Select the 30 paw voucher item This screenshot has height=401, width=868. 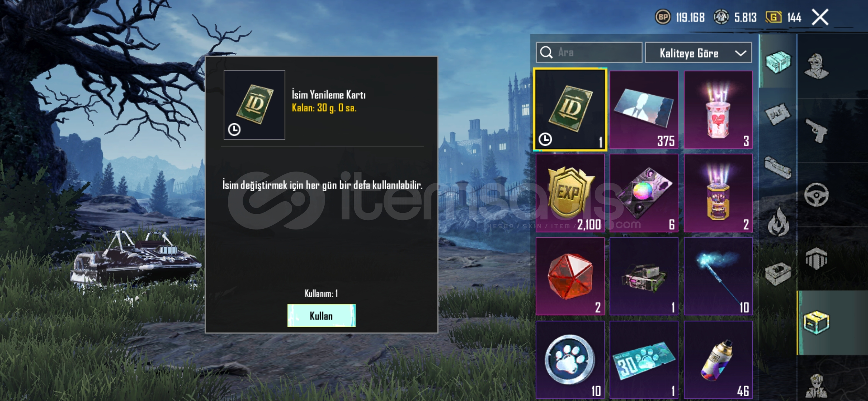644,359
